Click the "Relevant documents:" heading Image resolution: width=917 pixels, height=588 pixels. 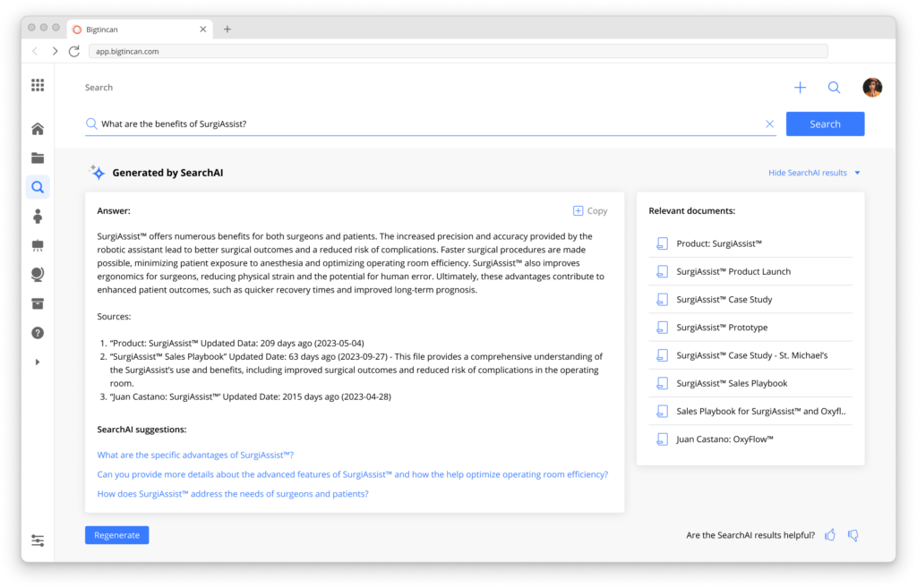pyautogui.click(x=692, y=211)
